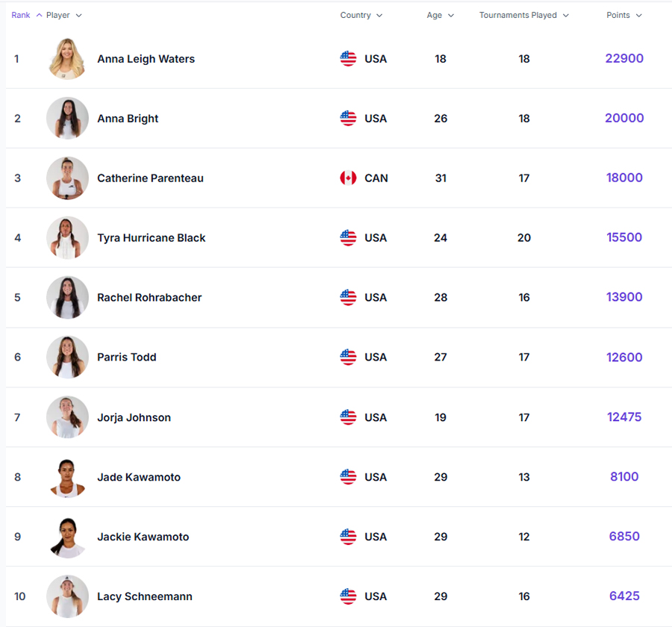Click the Jackie Kawamoto name link

pyautogui.click(x=143, y=537)
